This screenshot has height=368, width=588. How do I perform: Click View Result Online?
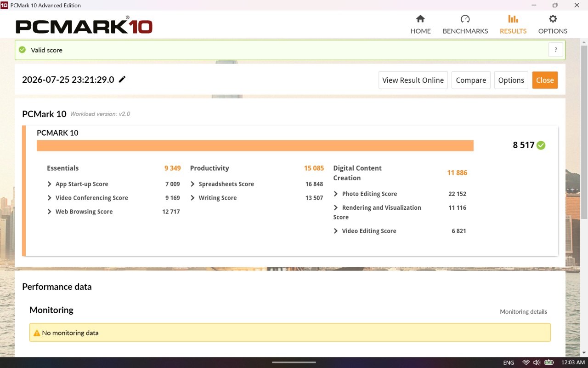(413, 80)
